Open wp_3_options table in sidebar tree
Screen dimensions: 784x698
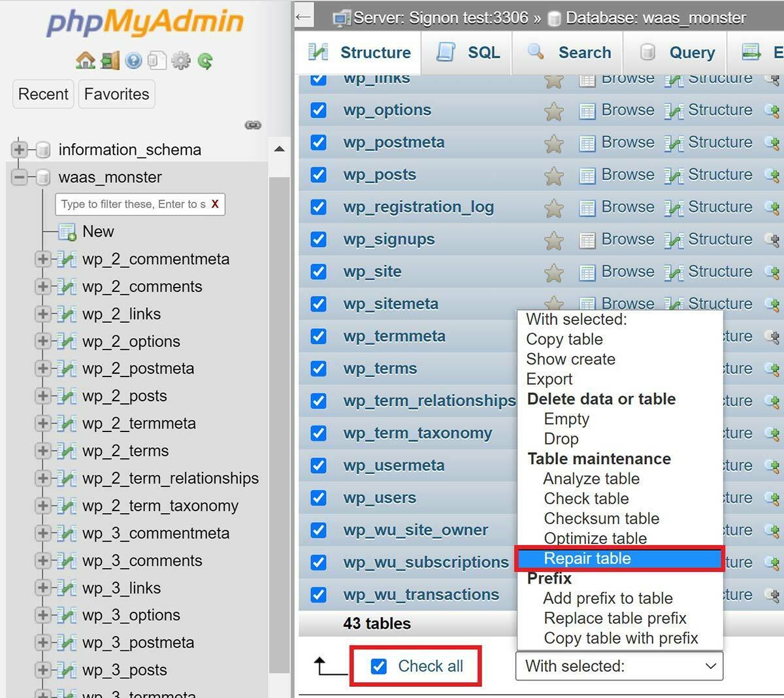(x=131, y=615)
